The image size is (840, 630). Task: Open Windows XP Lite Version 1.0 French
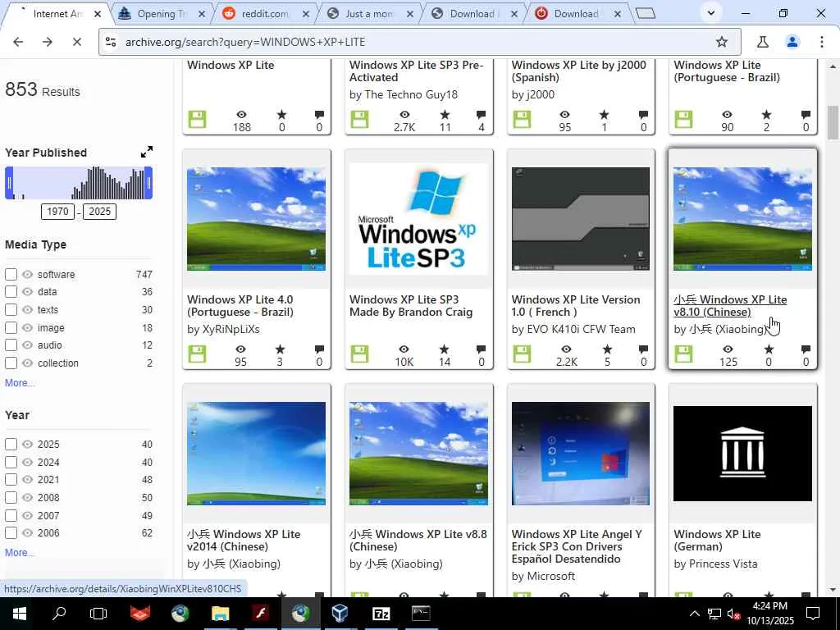point(575,306)
